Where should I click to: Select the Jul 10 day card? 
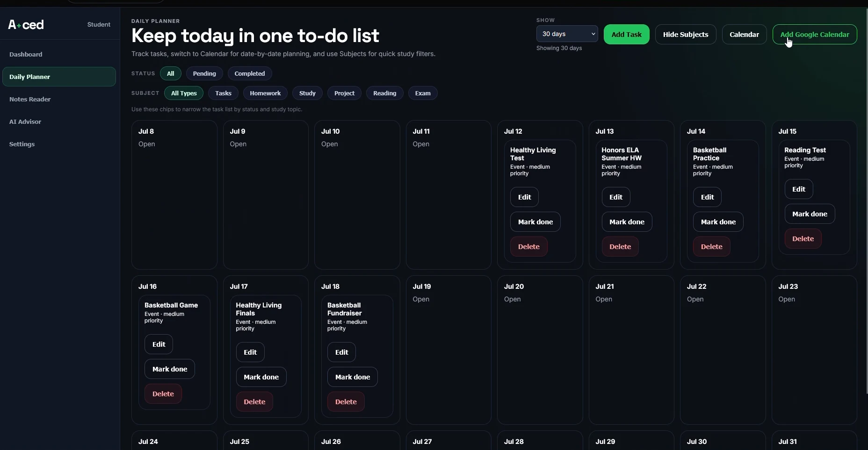(357, 195)
